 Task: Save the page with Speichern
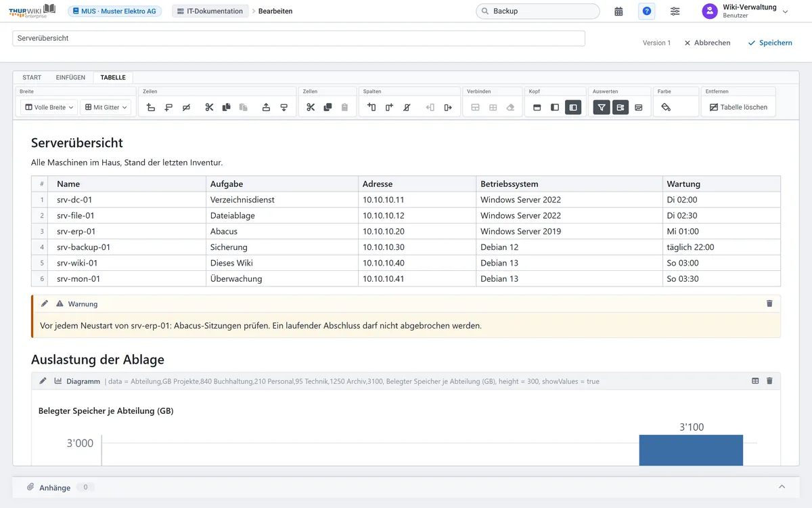(770, 43)
